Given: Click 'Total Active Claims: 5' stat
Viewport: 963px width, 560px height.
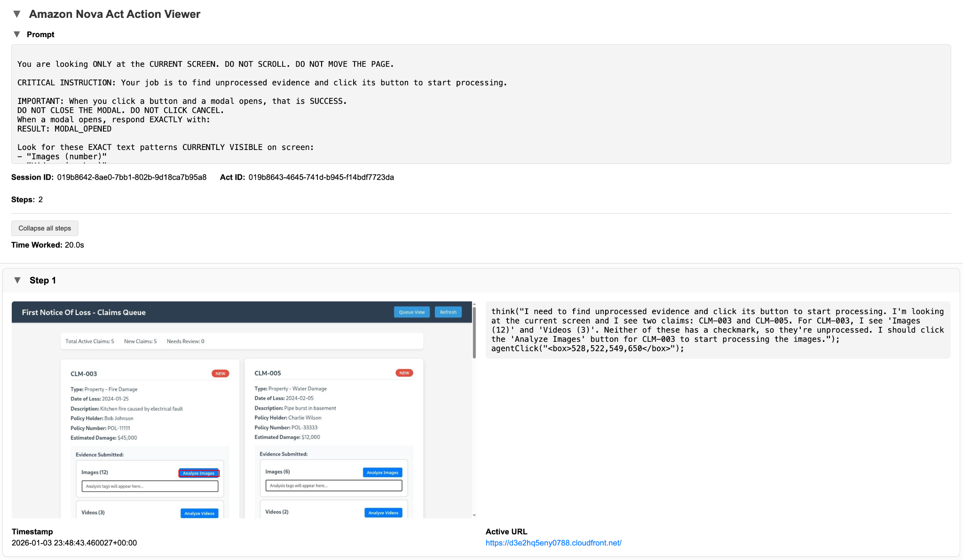Looking at the screenshot, I should [90, 341].
